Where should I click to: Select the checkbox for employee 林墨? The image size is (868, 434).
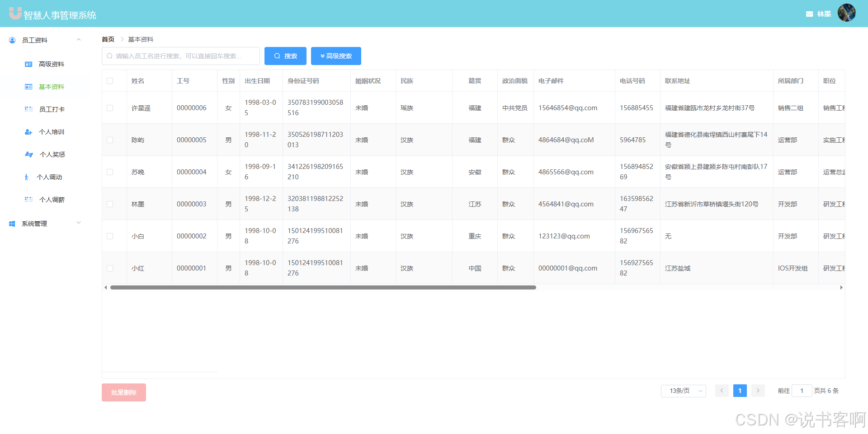point(110,204)
